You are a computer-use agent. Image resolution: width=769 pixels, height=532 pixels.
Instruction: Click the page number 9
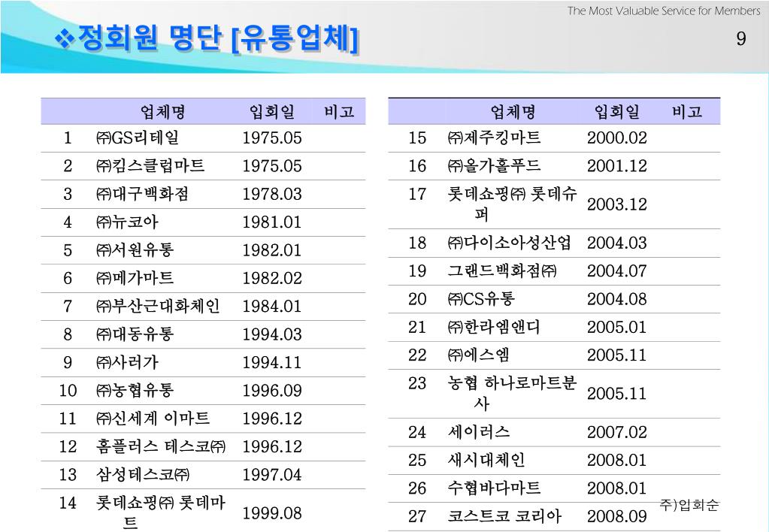(x=741, y=38)
